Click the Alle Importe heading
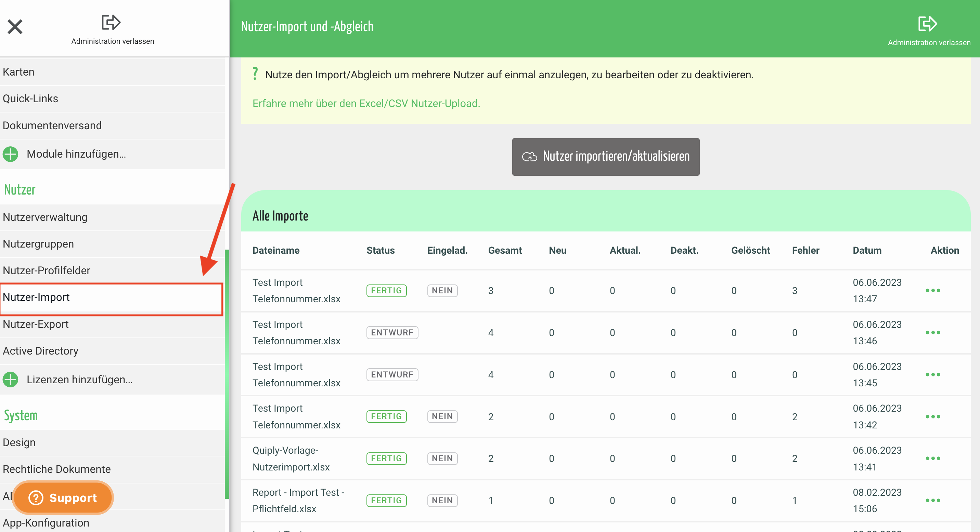Viewport: 980px width, 532px height. (280, 216)
